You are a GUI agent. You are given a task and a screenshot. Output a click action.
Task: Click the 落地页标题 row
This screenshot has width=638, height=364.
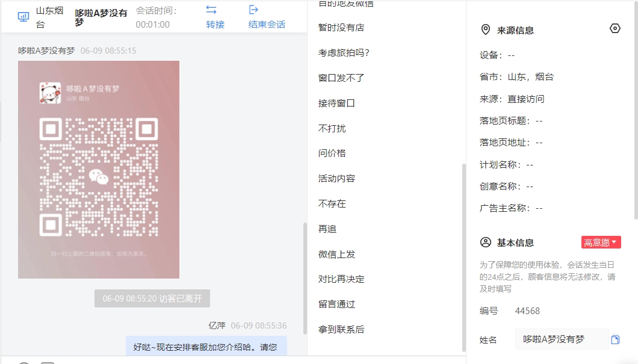[x=511, y=121]
